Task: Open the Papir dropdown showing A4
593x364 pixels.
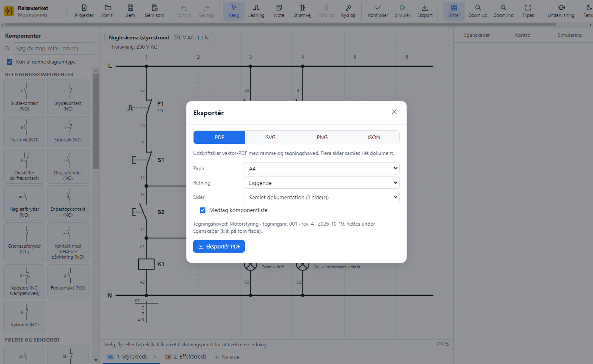Action: [322, 168]
